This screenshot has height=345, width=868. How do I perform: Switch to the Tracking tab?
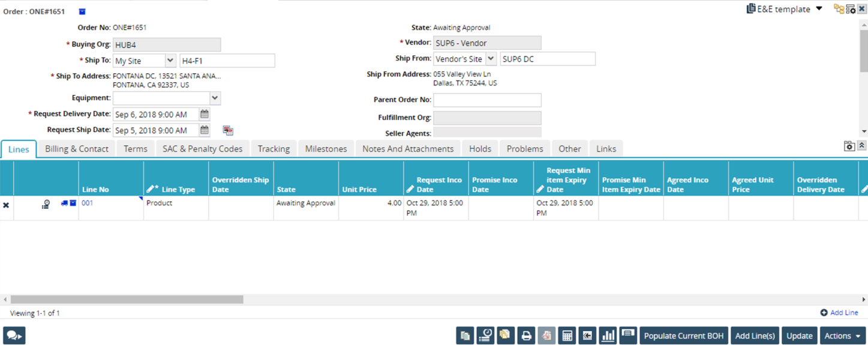(274, 149)
